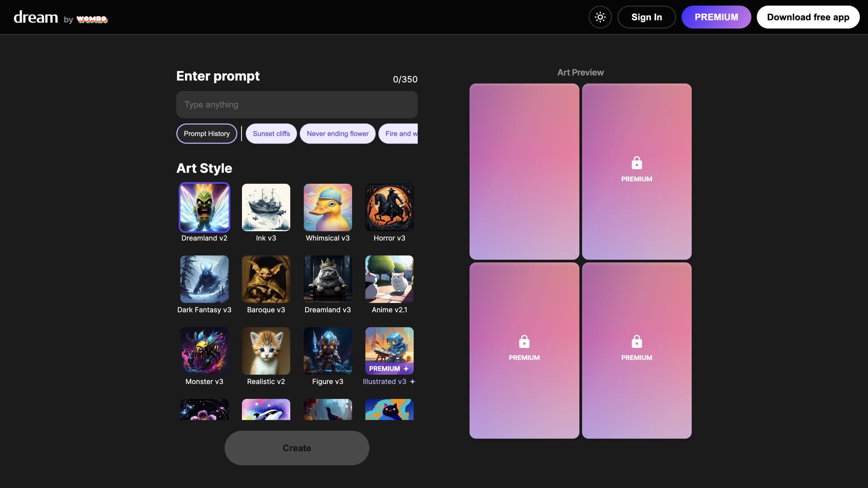Choose the Ink v3 ship style
This screenshot has width=868, height=488.
tap(266, 207)
